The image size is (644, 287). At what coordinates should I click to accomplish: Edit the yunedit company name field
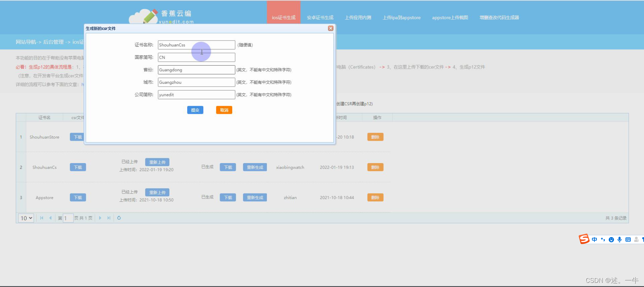(x=196, y=95)
